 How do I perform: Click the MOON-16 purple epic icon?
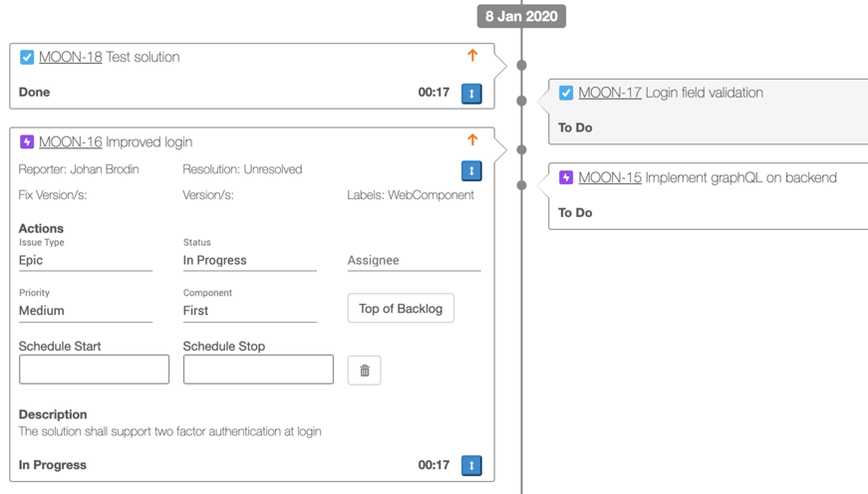(x=27, y=142)
